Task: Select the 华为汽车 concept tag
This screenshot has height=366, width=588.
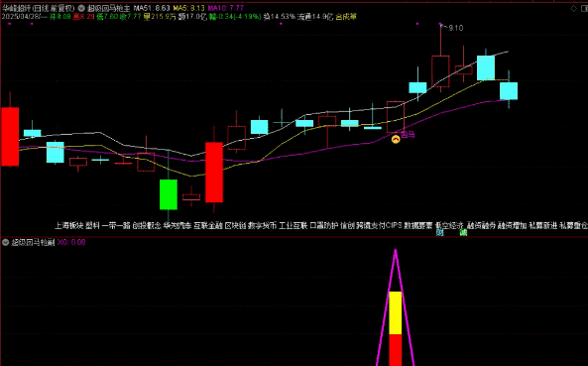Action: (177, 225)
